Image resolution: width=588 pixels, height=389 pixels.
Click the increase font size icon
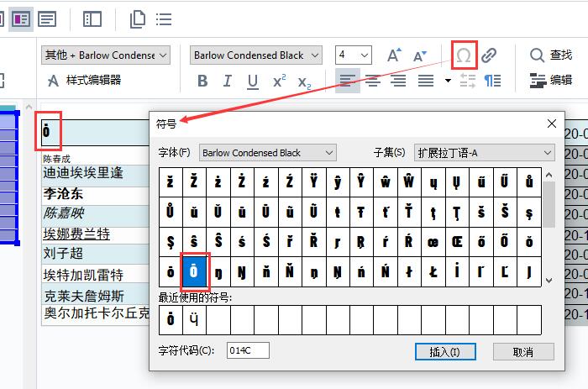[x=394, y=55]
